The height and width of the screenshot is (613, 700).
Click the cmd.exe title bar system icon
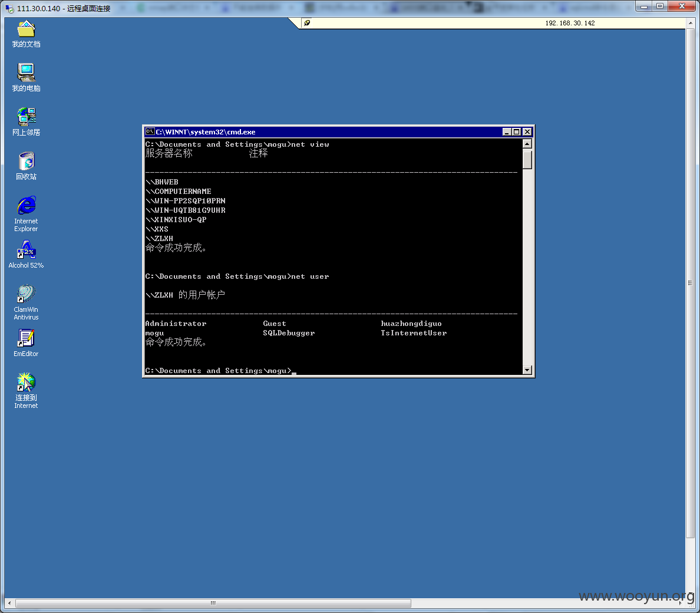coord(150,131)
